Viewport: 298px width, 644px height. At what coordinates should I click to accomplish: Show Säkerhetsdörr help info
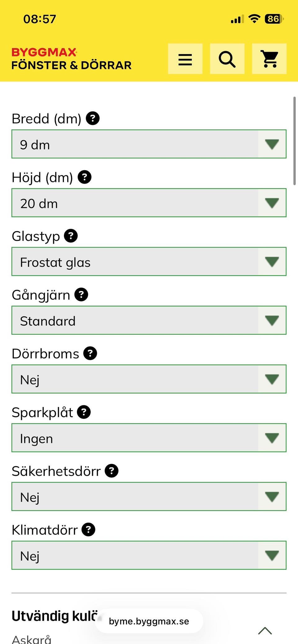(112, 471)
